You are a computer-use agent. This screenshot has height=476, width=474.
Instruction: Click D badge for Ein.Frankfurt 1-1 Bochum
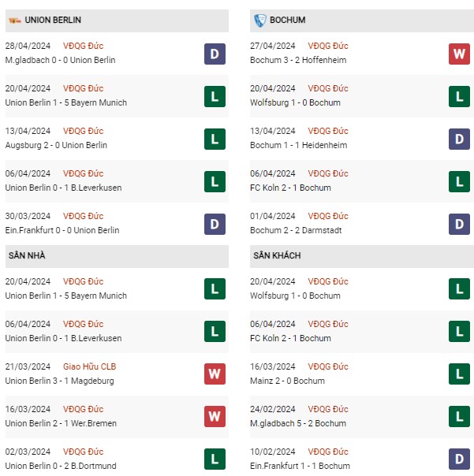click(459, 459)
